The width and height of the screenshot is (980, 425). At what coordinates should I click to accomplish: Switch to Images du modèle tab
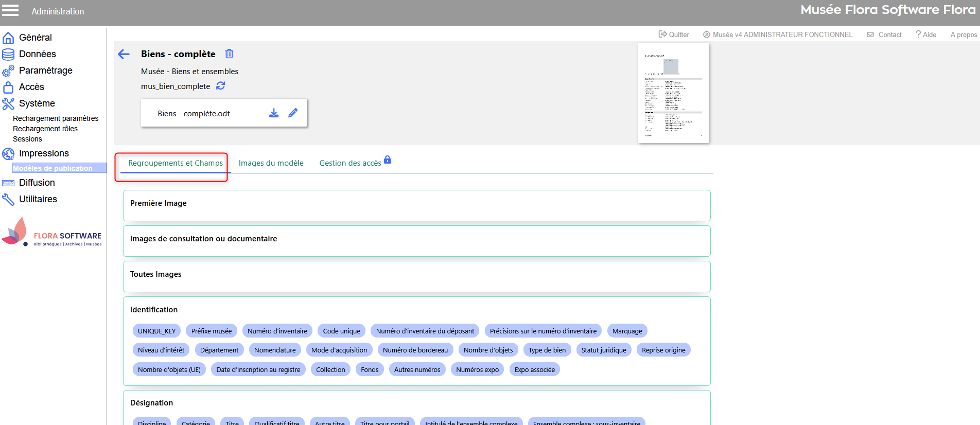pos(271,163)
